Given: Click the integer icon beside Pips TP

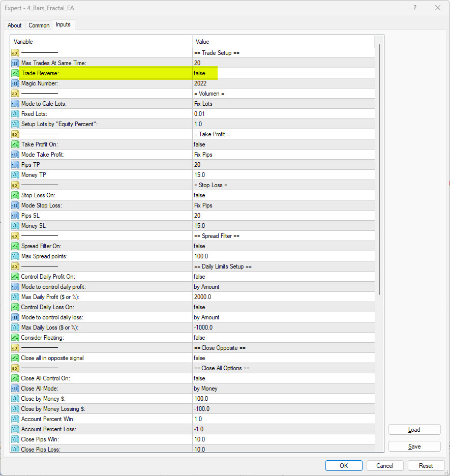Looking at the screenshot, I should pyautogui.click(x=15, y=165).
